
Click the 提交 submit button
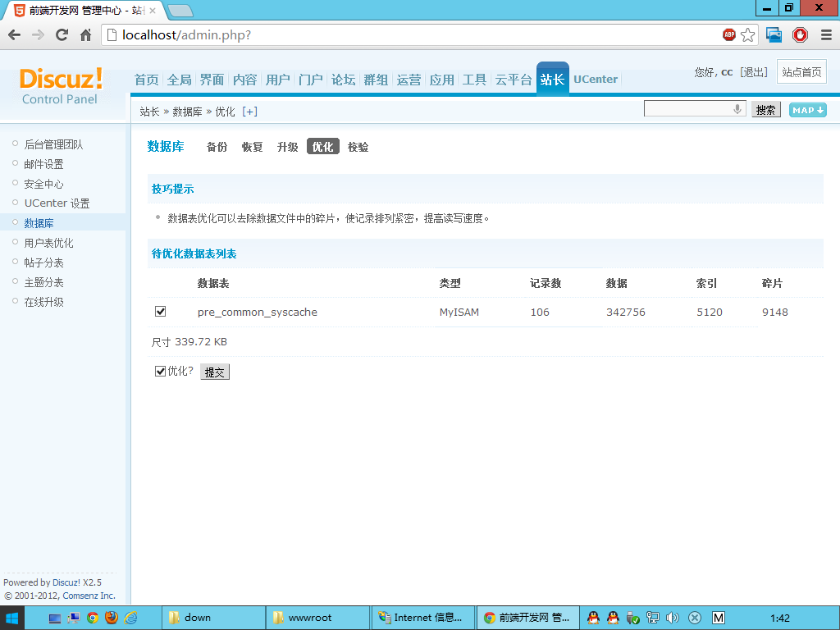coord(215,372)
